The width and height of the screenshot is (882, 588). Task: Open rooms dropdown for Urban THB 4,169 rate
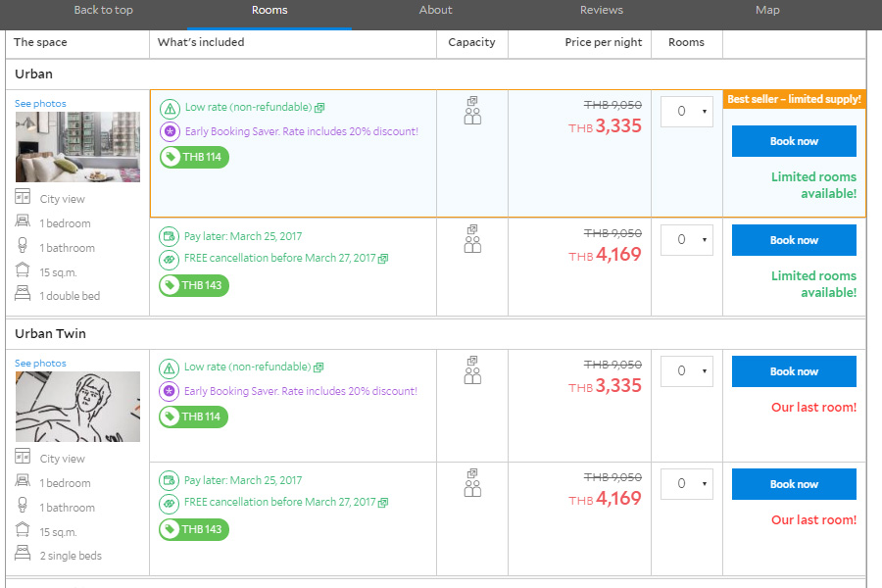tap(686, 240)
